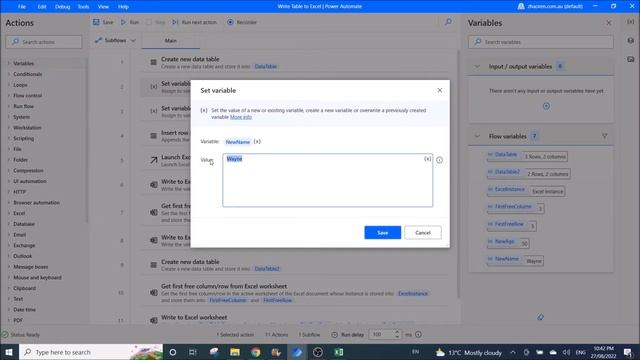Open File Explorer from the taskbar
This screenshot has width=640, height=360.
(235, 352)
